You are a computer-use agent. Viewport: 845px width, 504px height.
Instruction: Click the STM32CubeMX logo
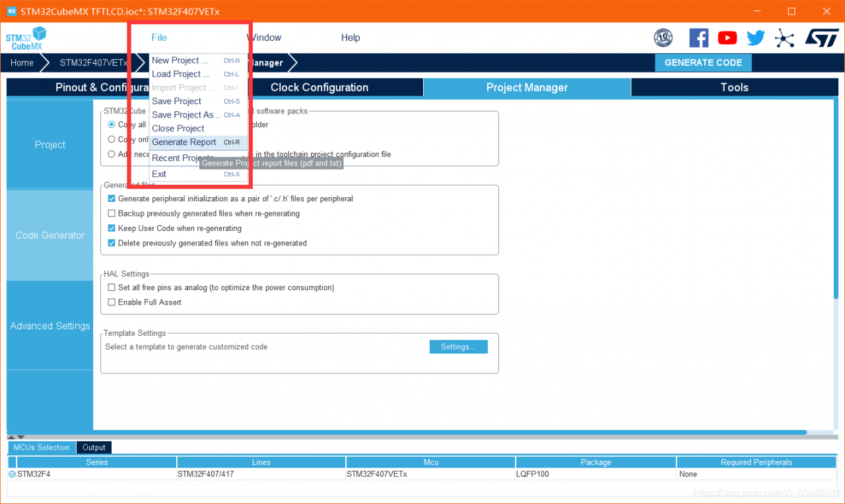(x=26, y=38)
